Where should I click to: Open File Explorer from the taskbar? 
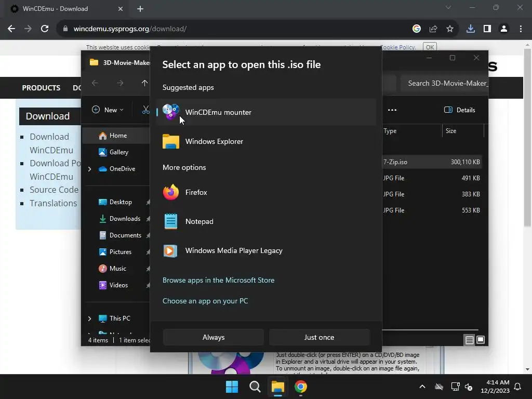tap(277, 387)
